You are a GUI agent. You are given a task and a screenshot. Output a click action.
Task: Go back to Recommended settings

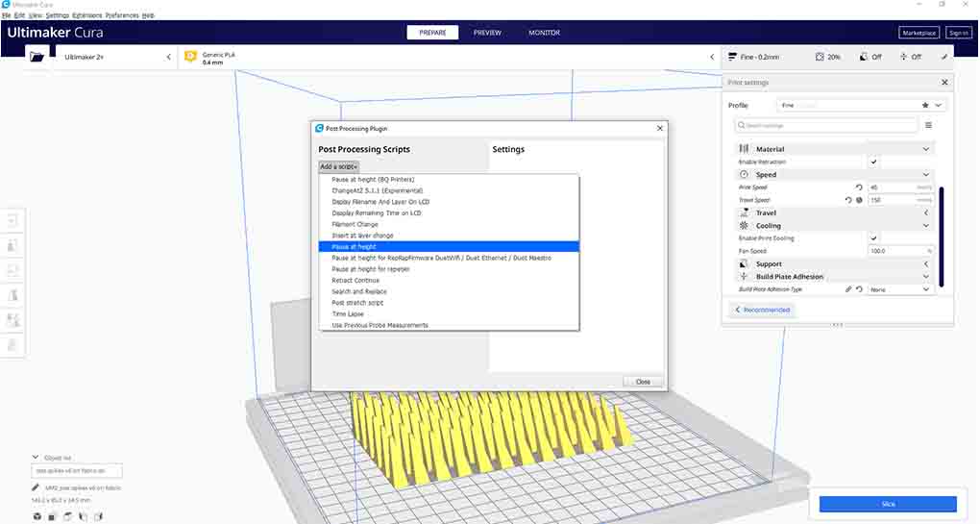coord(763,310)
